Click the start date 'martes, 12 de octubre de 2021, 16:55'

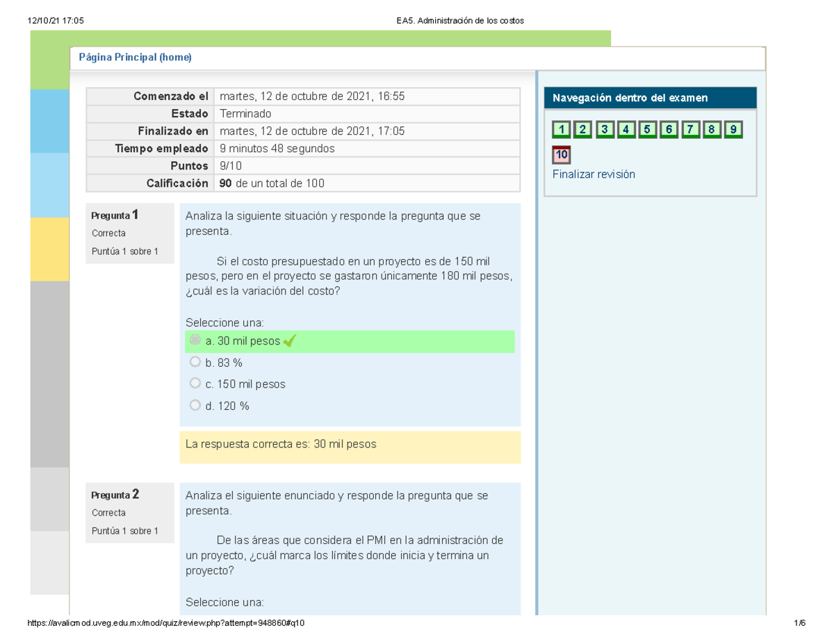coord(312,97)
